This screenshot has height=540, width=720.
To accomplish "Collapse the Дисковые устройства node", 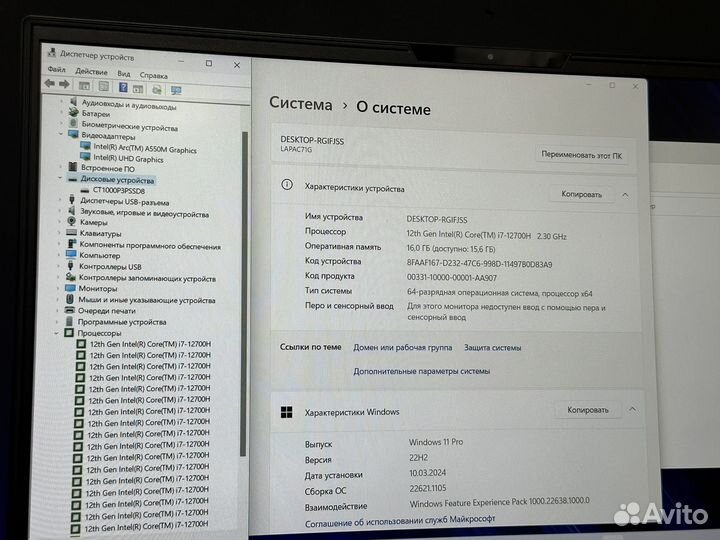I will coord(60,178).
